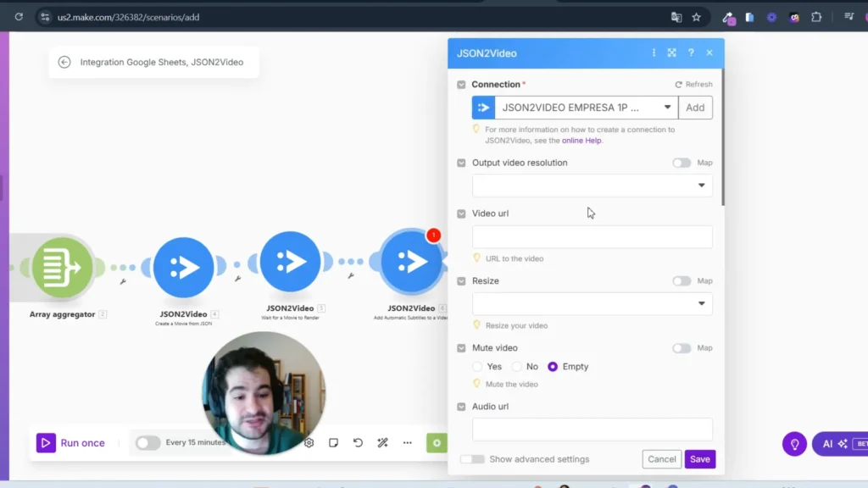Focus the Video url input field
868x488 pixels.
[x=592, y=237]
